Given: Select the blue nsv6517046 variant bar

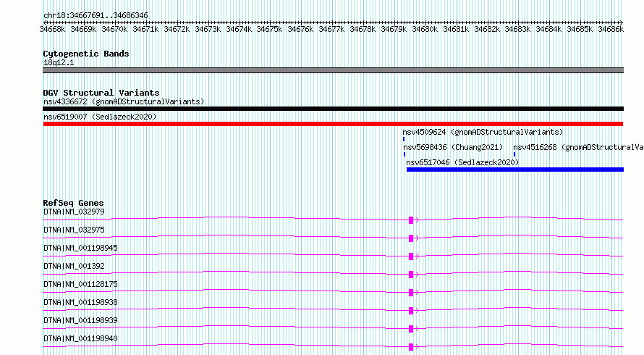Looking at the screenshot, I should pos(515,170).
